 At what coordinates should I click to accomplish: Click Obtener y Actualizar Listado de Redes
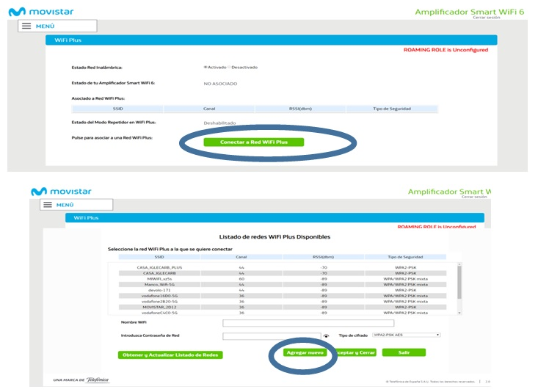170,355
